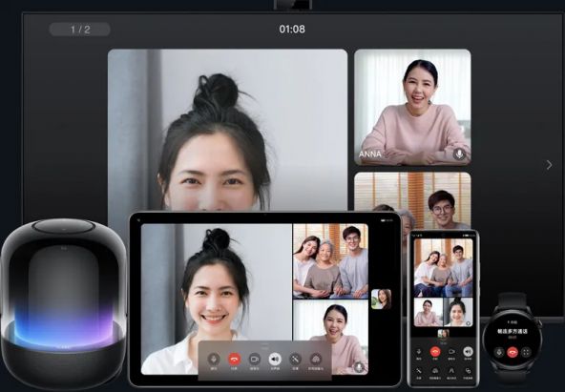Mute the microphone on the smartwatch
Viewport: 565px width, 392px height.
click(499, 352)
